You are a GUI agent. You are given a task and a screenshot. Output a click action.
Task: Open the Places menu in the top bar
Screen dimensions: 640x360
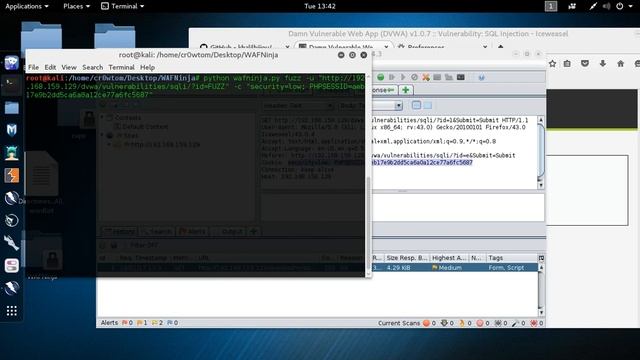[76, 6]
